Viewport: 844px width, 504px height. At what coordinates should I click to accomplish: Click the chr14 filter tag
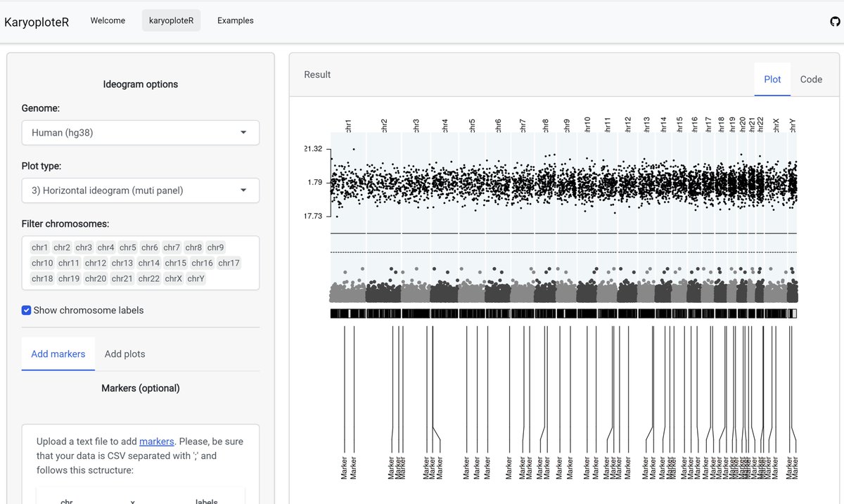(x=149, y=263)
